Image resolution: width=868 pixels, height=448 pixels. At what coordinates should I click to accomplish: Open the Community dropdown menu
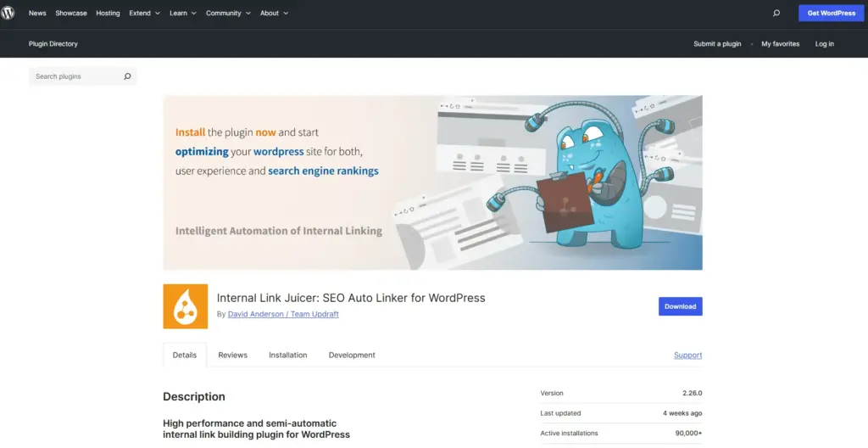227,14
